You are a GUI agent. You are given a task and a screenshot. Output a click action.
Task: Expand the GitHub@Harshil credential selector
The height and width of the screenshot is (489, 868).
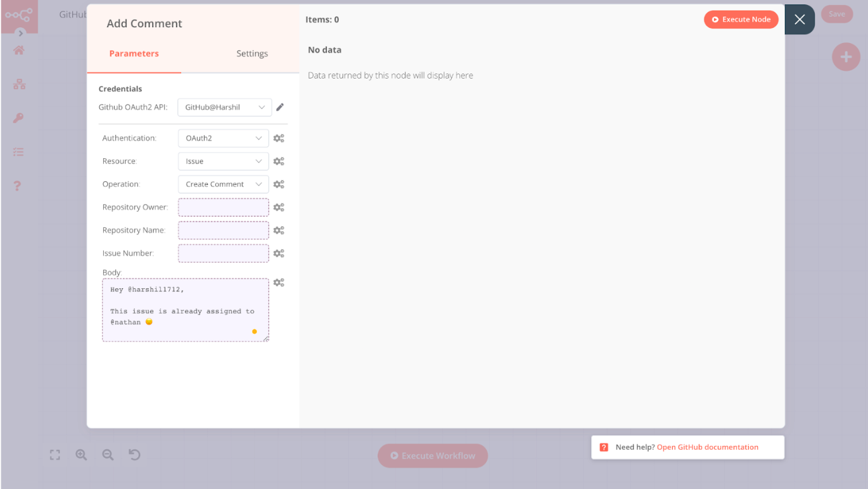(x=224, y=107)
